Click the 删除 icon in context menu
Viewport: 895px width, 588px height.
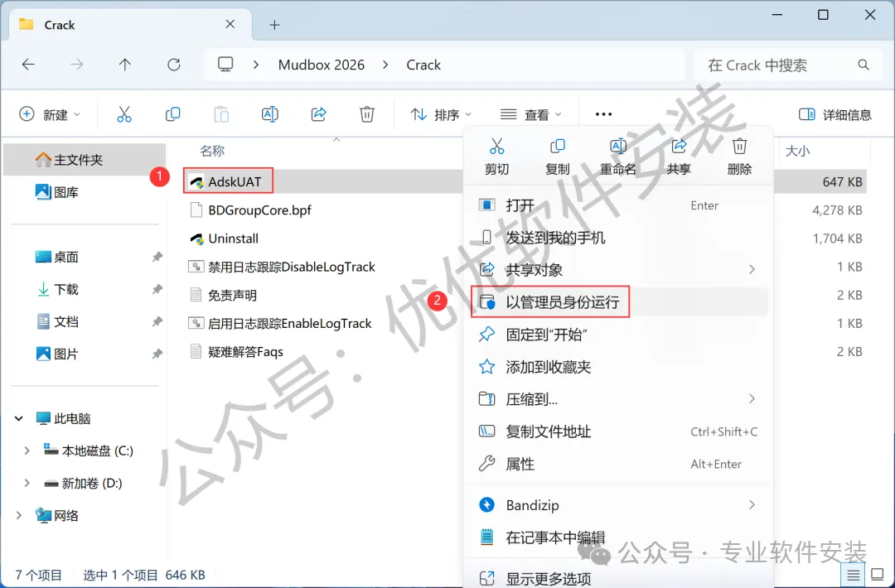tap(739, 147)
